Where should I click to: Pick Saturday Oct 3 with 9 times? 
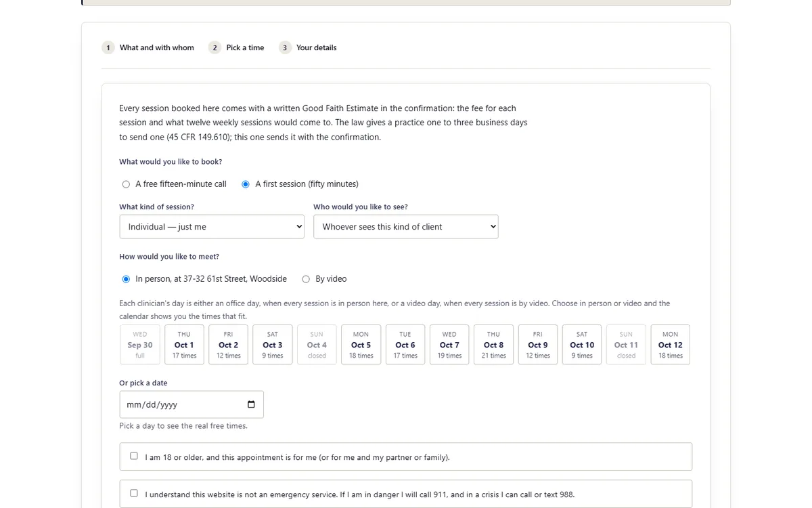tap(273, 345)
